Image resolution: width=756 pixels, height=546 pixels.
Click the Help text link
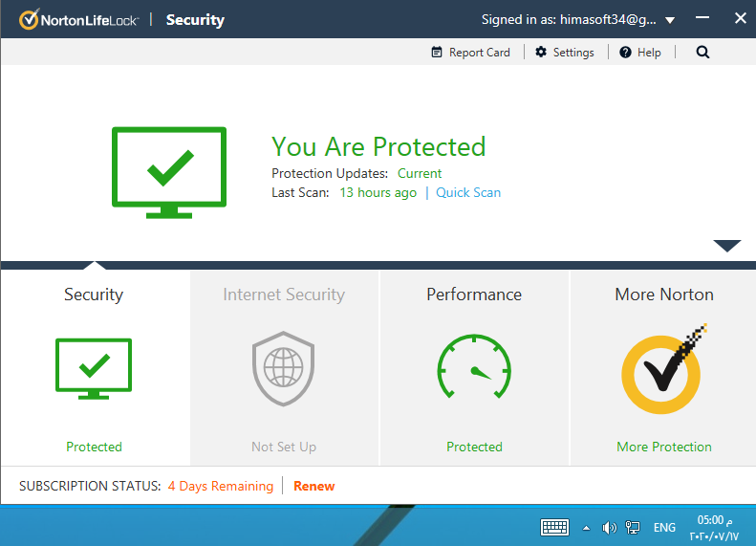click(649, 52)
